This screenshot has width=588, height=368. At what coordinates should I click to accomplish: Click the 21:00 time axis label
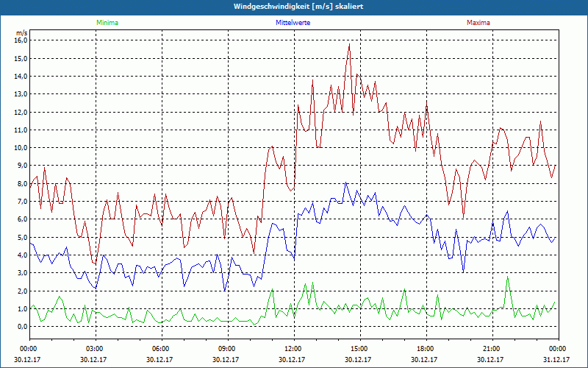pyautogui.click(x=492, y=349)
